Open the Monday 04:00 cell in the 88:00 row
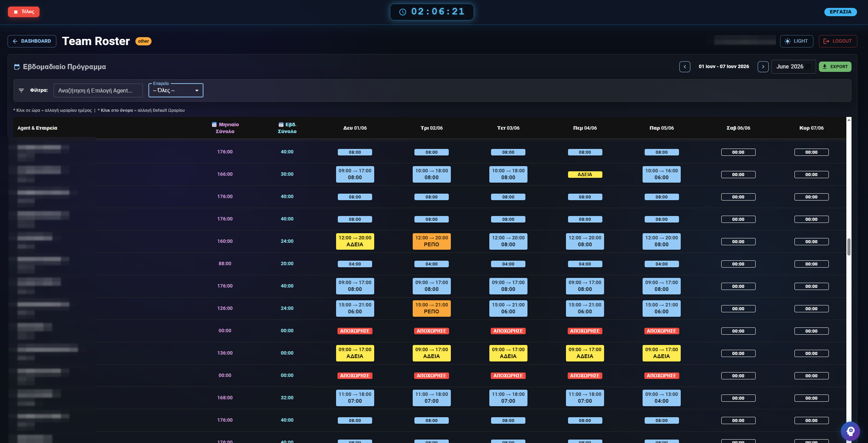The image size is (868, 443). [355, 264]
